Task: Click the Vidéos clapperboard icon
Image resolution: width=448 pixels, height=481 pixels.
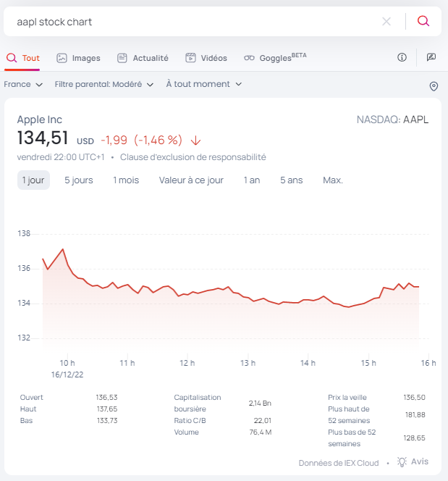Action: (190, 58)
